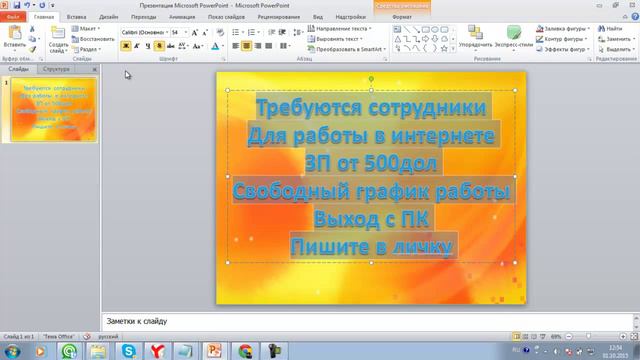This screenshot has height=360, width=640.
Task: Justify the text alignment
Action: pos(269,46)
